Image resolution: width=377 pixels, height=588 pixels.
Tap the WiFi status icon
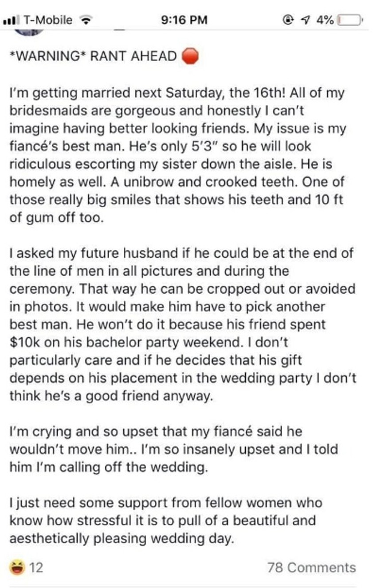[x=85, y=20]
